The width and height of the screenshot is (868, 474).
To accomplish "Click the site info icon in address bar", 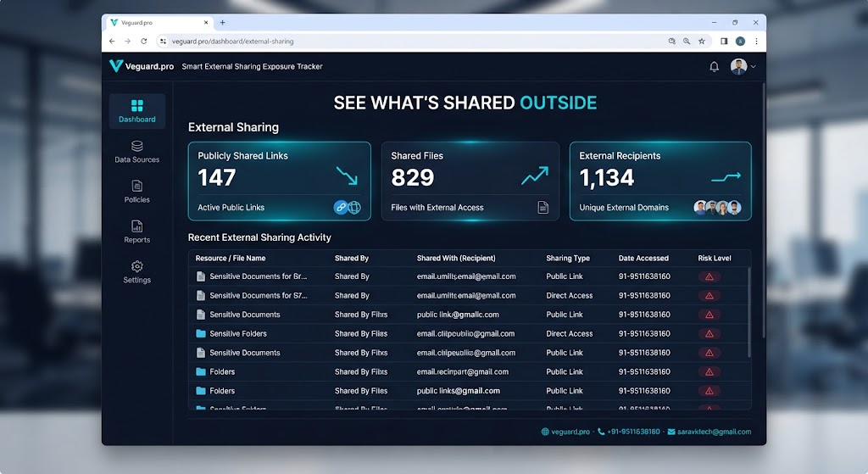I will tap(163, 41).
